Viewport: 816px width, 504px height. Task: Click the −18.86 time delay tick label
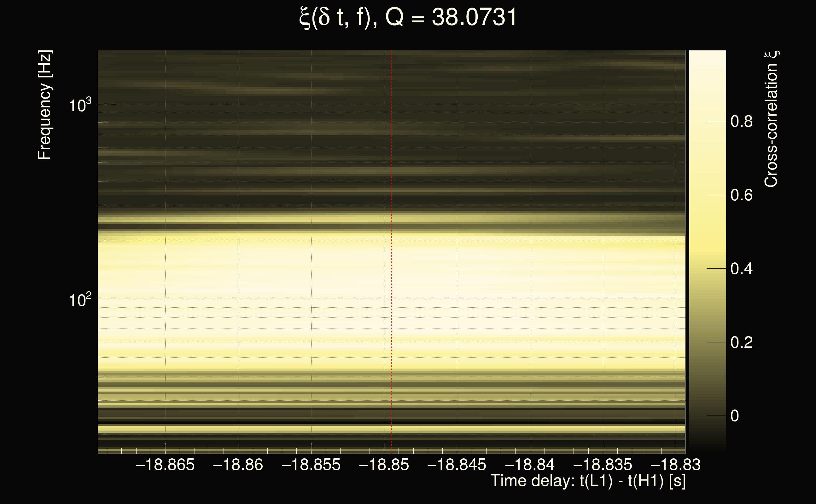click(x=238, y=465)
